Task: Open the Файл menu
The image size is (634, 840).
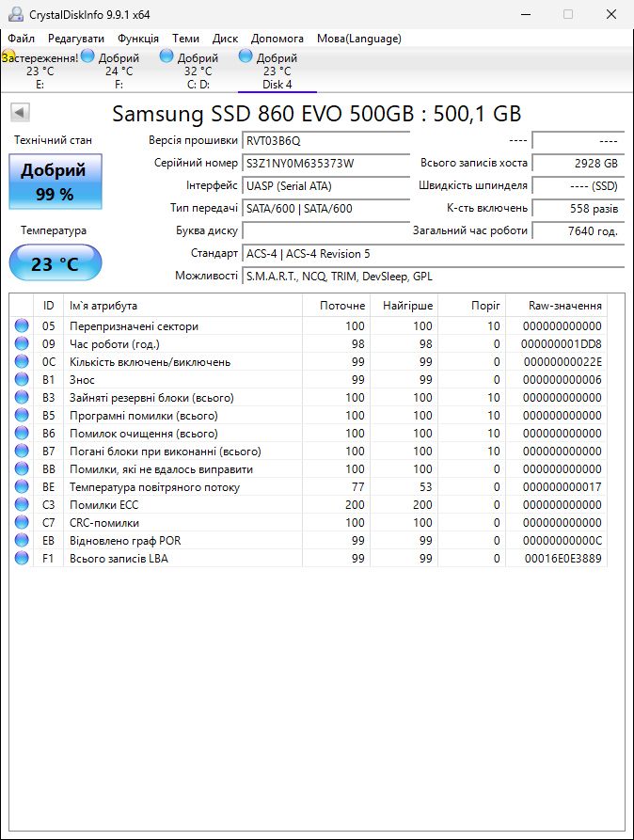Action: click(x=21, y=39)
